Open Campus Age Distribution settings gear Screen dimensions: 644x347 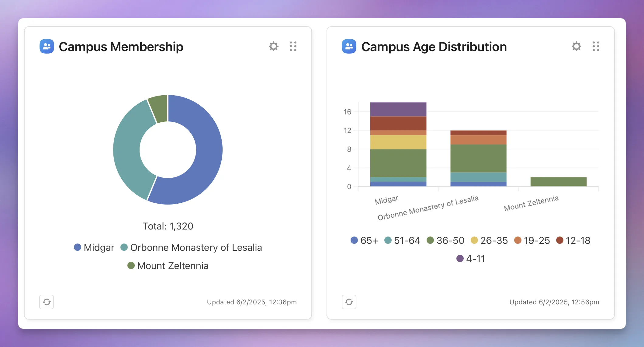(576, 46)
